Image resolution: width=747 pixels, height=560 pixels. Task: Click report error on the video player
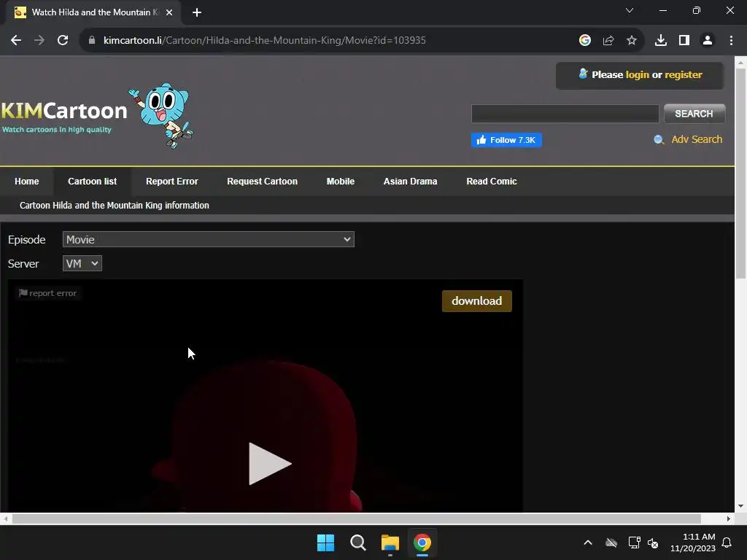click(47, 293)
